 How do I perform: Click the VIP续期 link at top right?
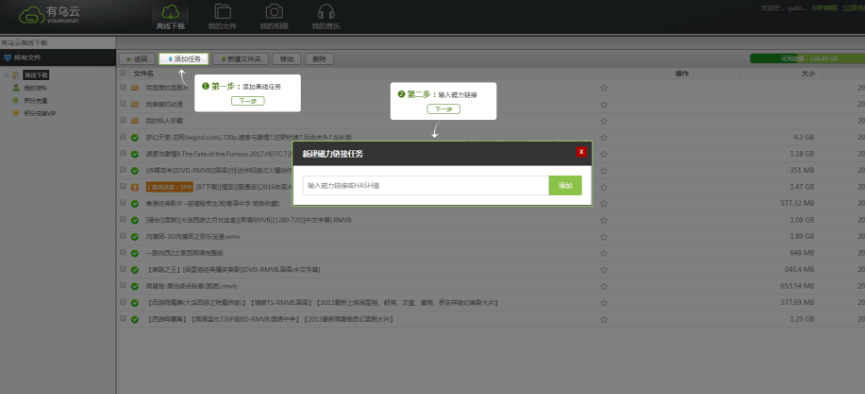point(826,8)
